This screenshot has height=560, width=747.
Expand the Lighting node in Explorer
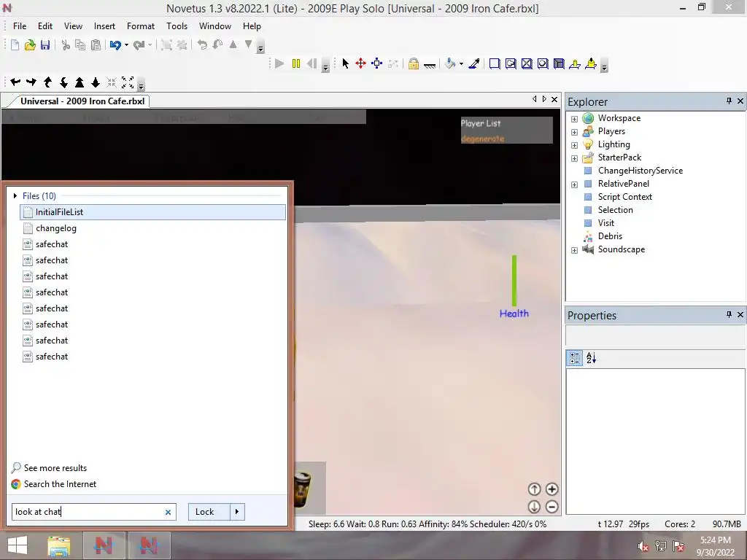coord(575,145)
